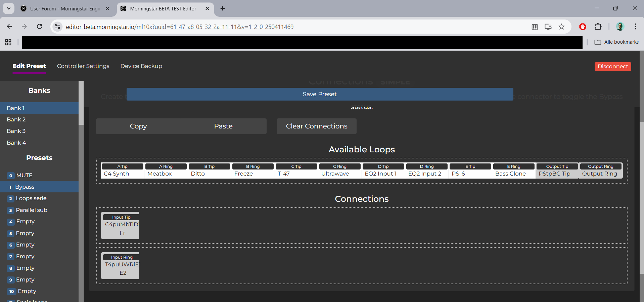Click the A Tip C4 Synth loop
Image resolution: width=644 pixels, height=302 pixels.
point(123,171)
